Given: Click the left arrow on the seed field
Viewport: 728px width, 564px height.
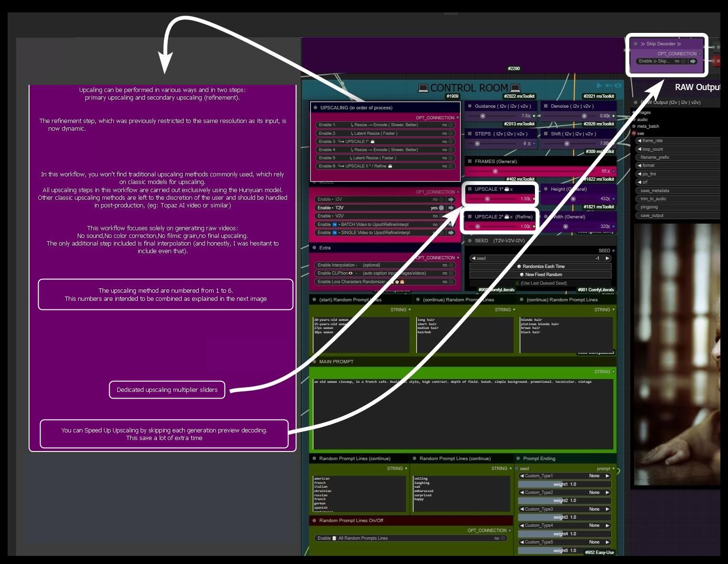Looking at the screenshot, I should 473,258.
